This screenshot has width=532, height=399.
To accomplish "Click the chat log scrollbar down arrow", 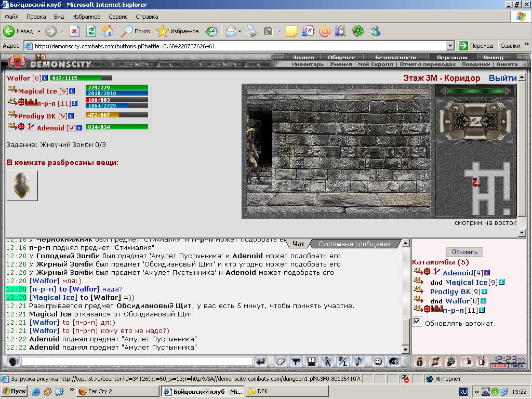I will tap(405, 350).
